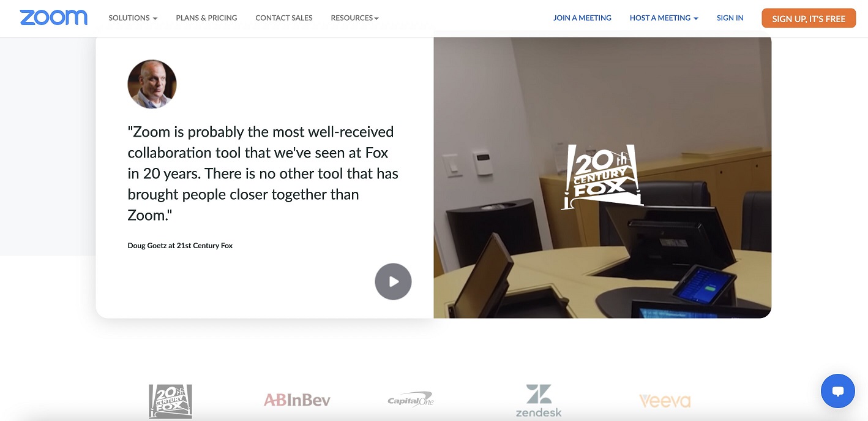Image resolution: width=868 pixels, height=421 pixels.
Task: Expand the Solutions dropdown menu
Action: (x=133, y=18)
